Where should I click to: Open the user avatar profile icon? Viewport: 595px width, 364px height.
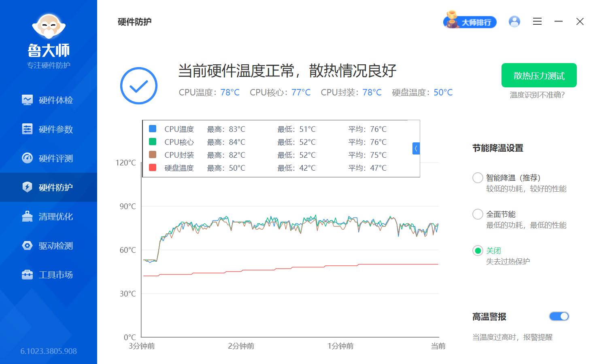coord(514,21)
